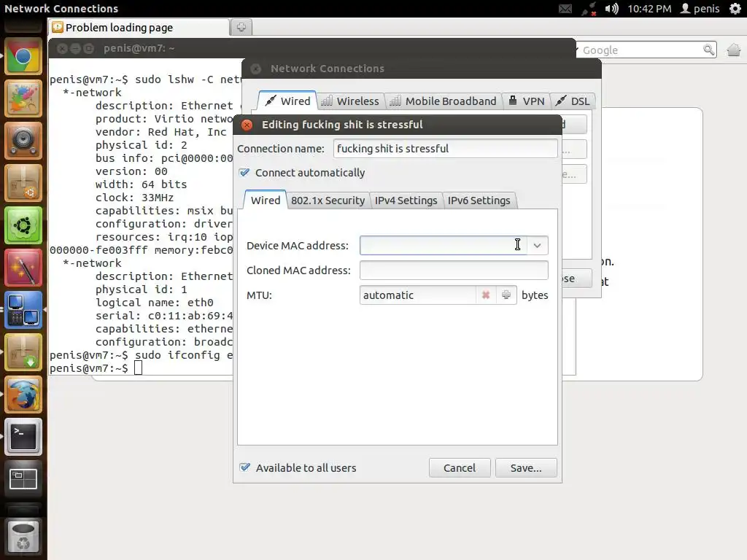Open the network computers launcher icon
747x560 pixels.
tap(23, 310)
